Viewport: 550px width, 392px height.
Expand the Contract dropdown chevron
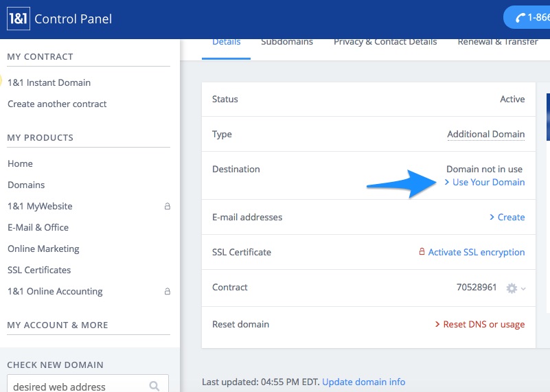click(523, 288)
